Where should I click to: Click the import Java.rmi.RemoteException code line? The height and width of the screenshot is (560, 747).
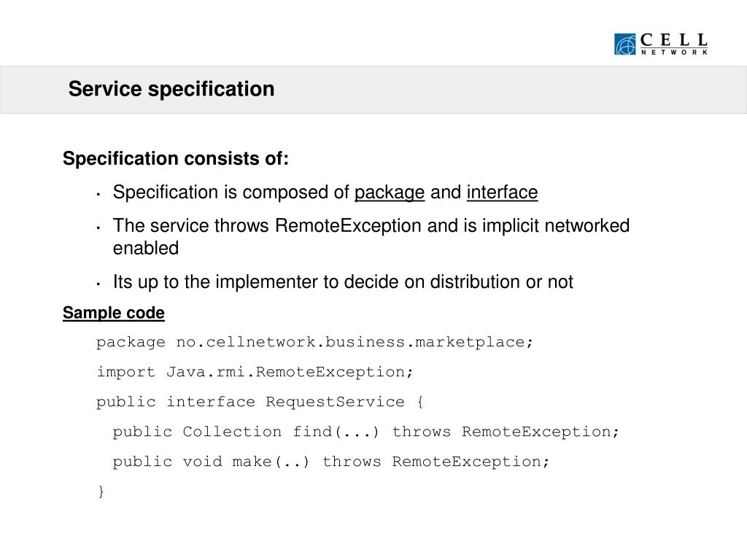[x=255, y=372]
